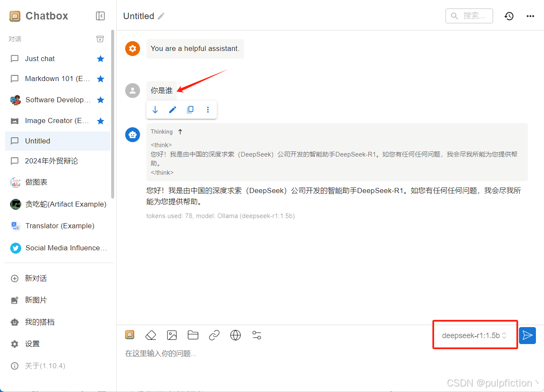Open the image attachment tool
This screenshot has height=392, width=544.
[x=172, y=335]
